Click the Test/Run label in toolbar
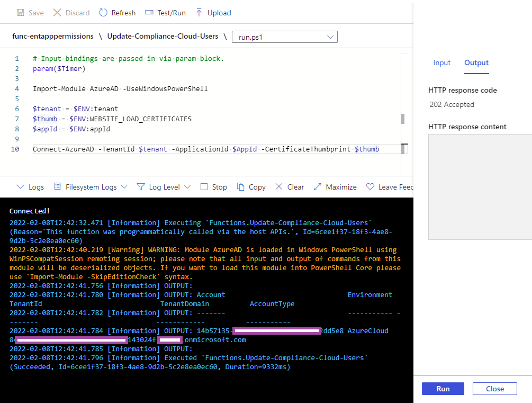Viewport: 532px width, 403px height. (x=172, y=13)
